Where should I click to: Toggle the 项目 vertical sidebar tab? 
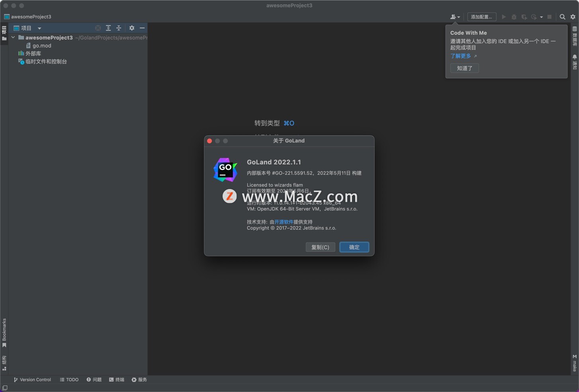pyautogui.click(x=4, y=33)
